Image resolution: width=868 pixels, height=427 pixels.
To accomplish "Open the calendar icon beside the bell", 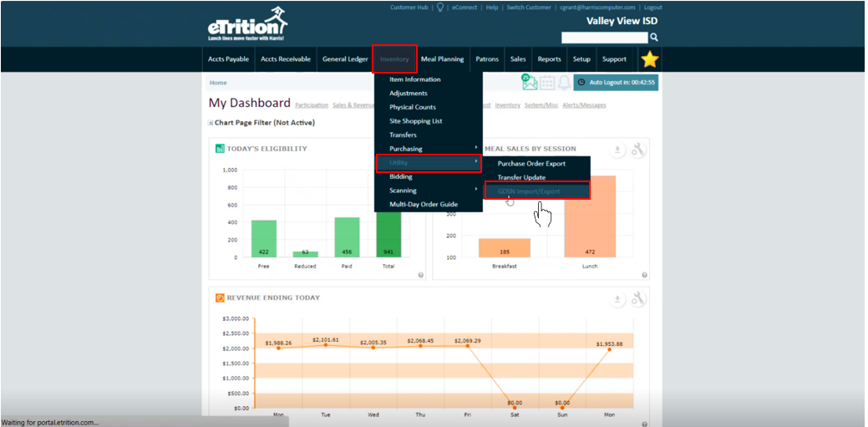I will click(547, 83).
